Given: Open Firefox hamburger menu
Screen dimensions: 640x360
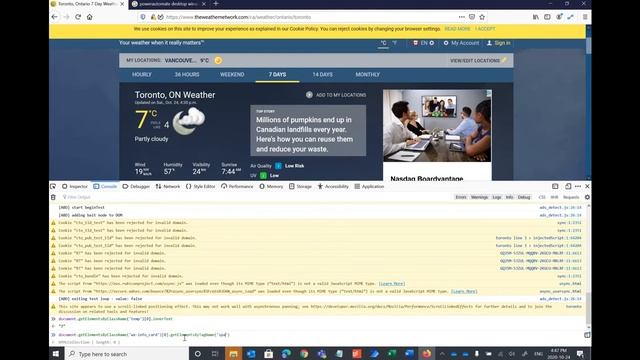Looking at the screenshot, I should (585, 17).
